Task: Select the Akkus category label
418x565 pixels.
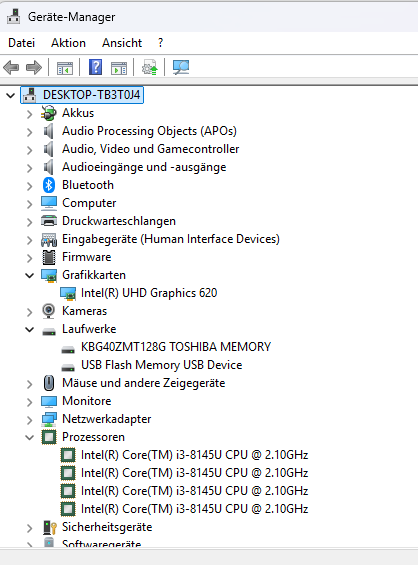Action: tap(78, 113)
